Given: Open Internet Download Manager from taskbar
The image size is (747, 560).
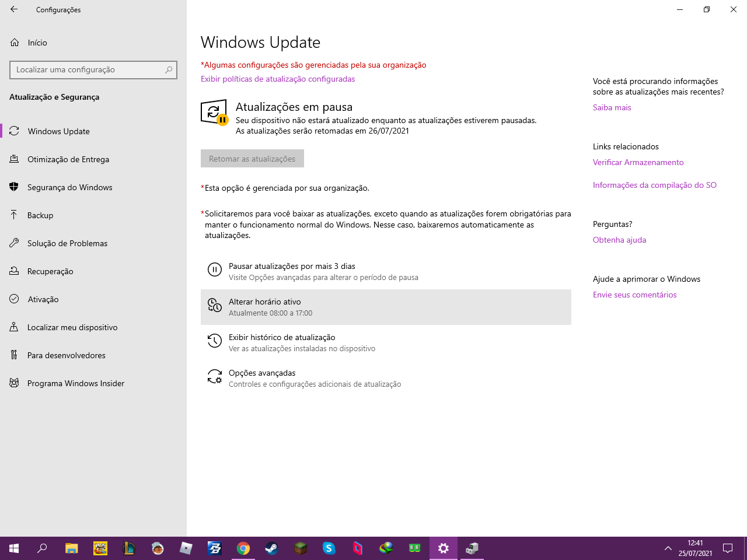Looking at the screenshot, I should 386,548.
